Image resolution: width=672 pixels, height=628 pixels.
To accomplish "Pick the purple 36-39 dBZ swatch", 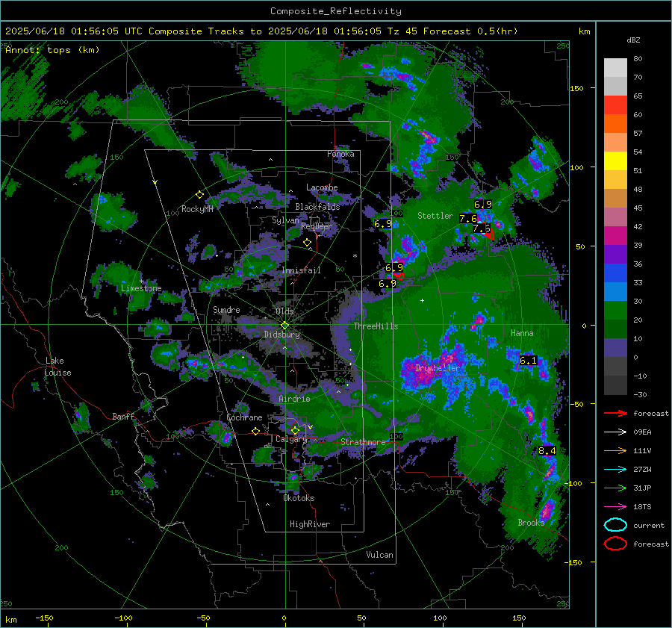I will coord(615,255).
